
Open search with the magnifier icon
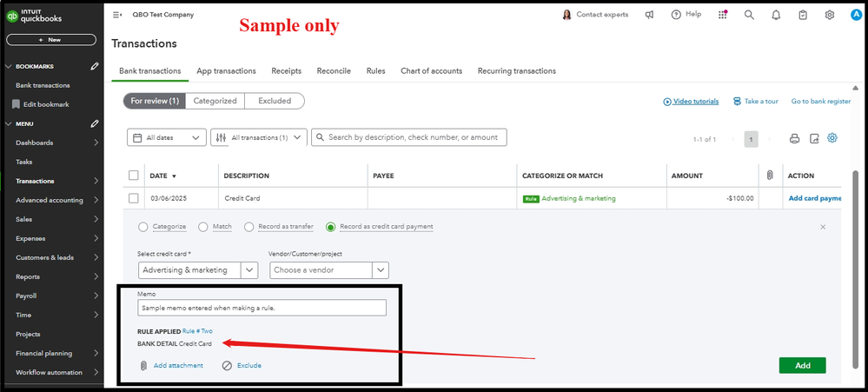coord(749,15)
